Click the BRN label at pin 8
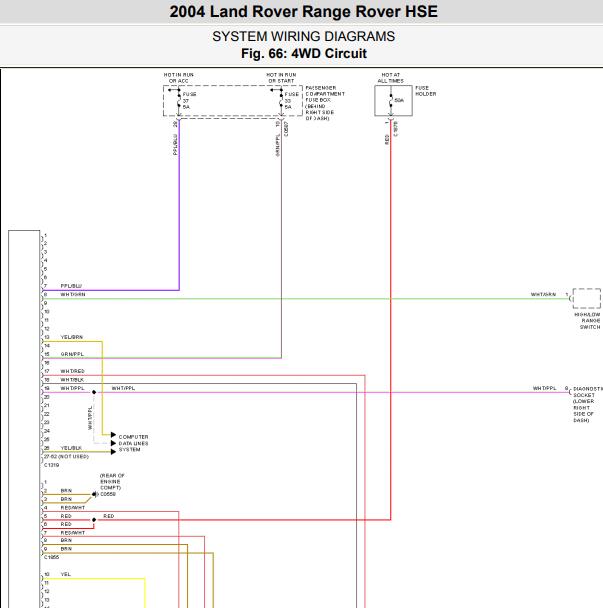This screenshot has height=608, width=603. (x=66, y=540)
